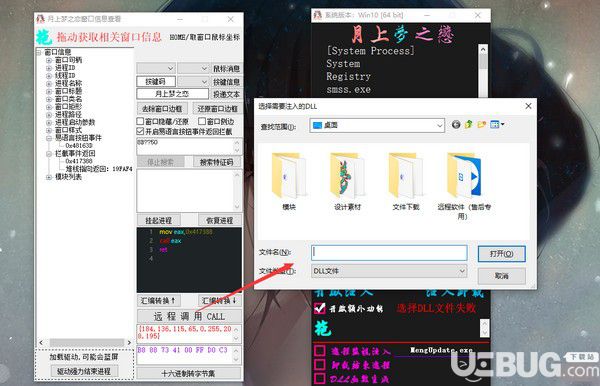Click the 打开(O) button
600x386 pixels.
(x=501, y=254)
